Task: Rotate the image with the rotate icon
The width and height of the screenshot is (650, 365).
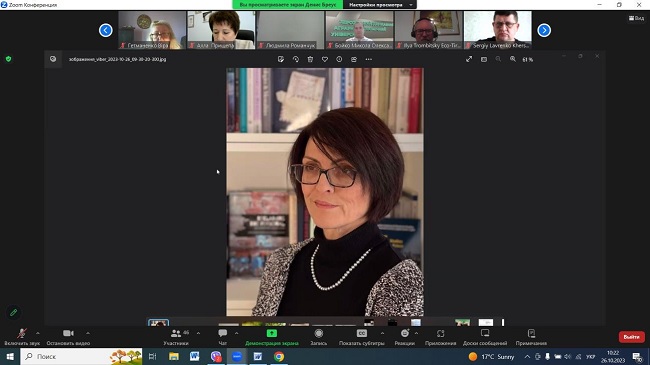Action: 296,59
